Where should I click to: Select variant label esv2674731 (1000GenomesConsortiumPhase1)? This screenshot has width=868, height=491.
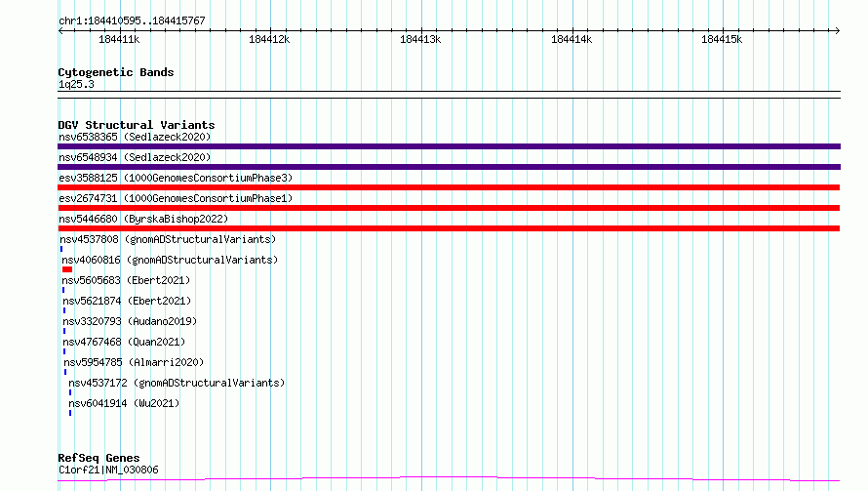[x=176, y=198]
